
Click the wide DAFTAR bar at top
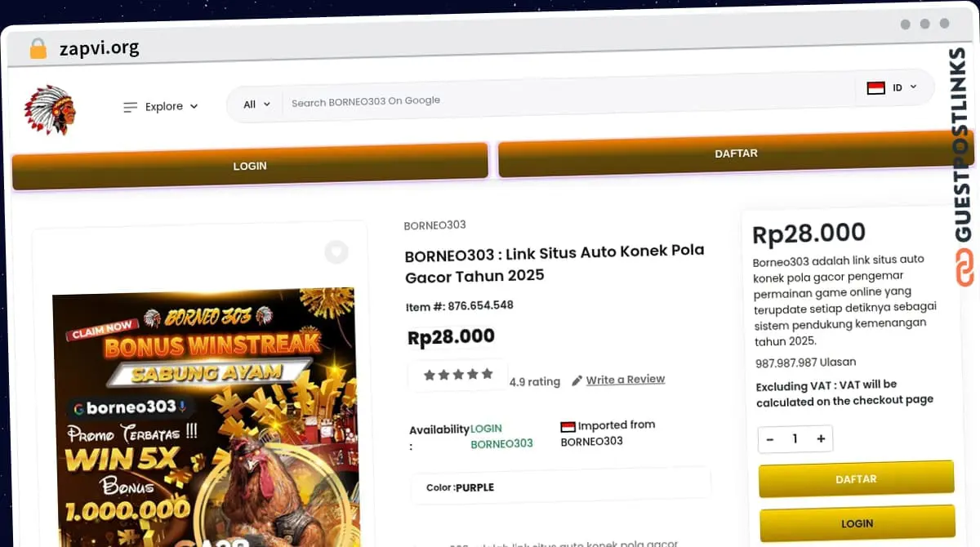736,153
